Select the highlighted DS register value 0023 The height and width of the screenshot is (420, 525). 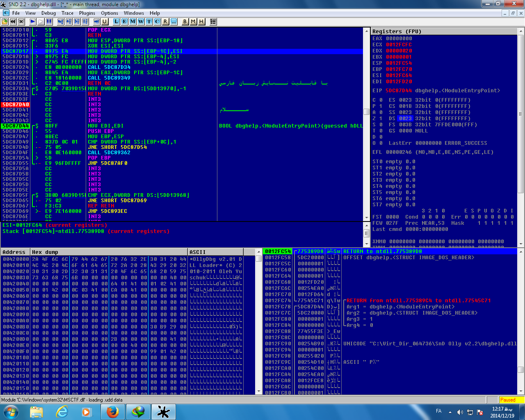[405, 119]
